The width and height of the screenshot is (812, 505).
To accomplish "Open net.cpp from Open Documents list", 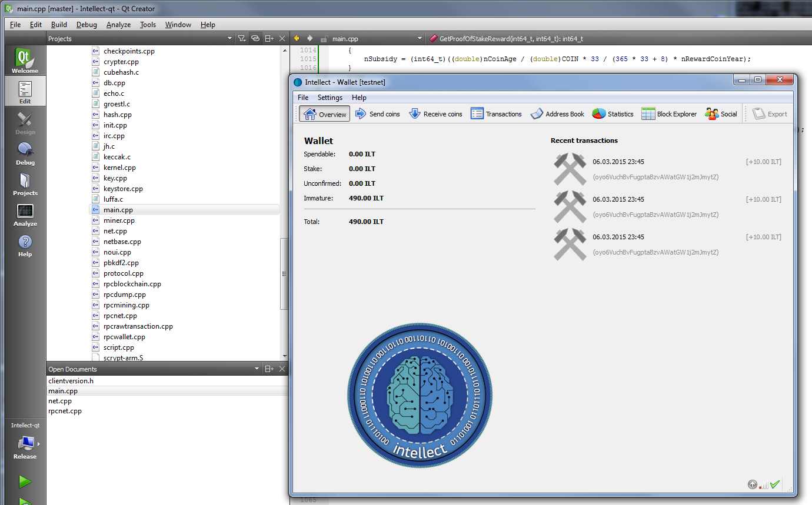I will [x=60, y=401].
